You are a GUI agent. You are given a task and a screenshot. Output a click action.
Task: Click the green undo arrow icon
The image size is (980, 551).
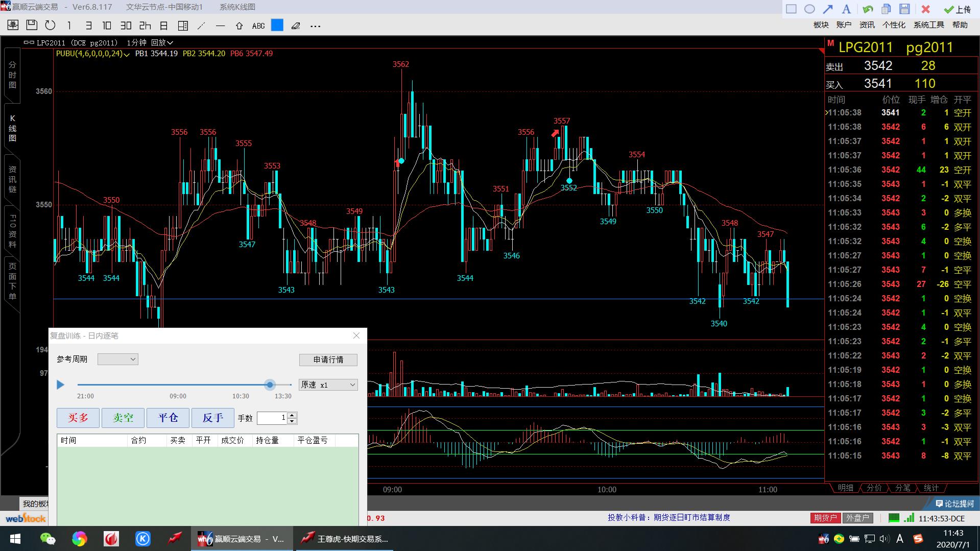[867, 9]
